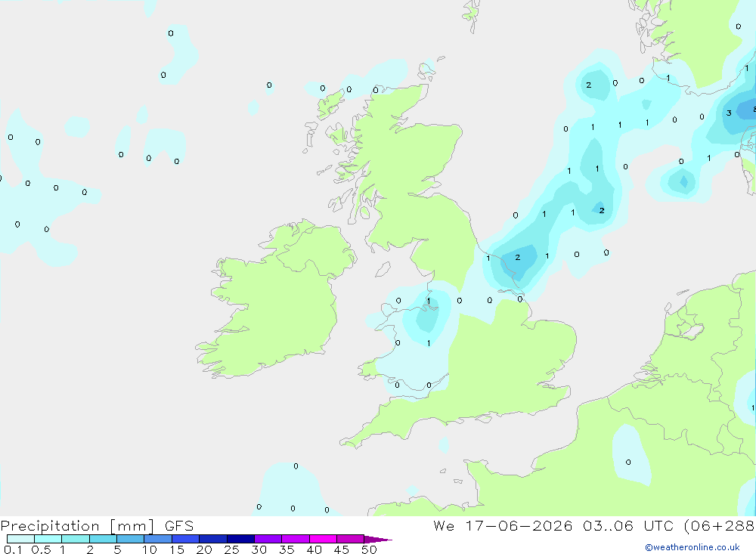Click the '50' legend scale label
Viewport: 756px width, 554px height.
tap(369, 549)
